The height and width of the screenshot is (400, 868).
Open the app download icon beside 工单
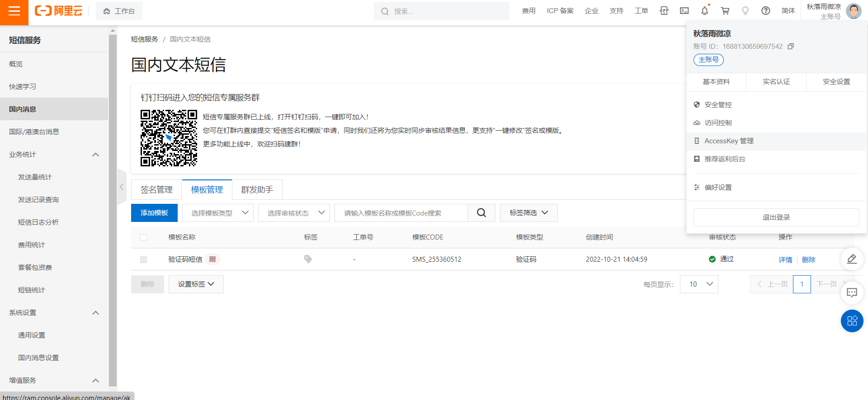pos(664,11)
